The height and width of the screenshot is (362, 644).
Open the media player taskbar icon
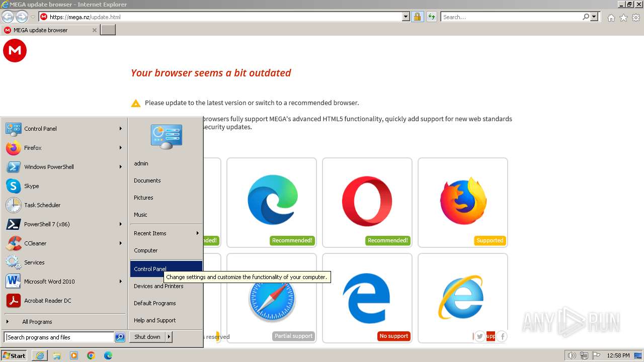coord(74,355)
